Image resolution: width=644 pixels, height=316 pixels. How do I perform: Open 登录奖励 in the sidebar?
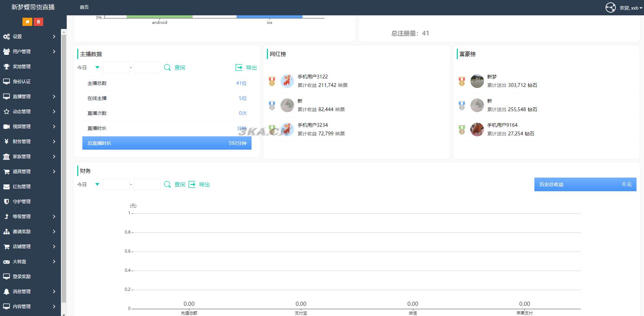click(x=22, y=276)
